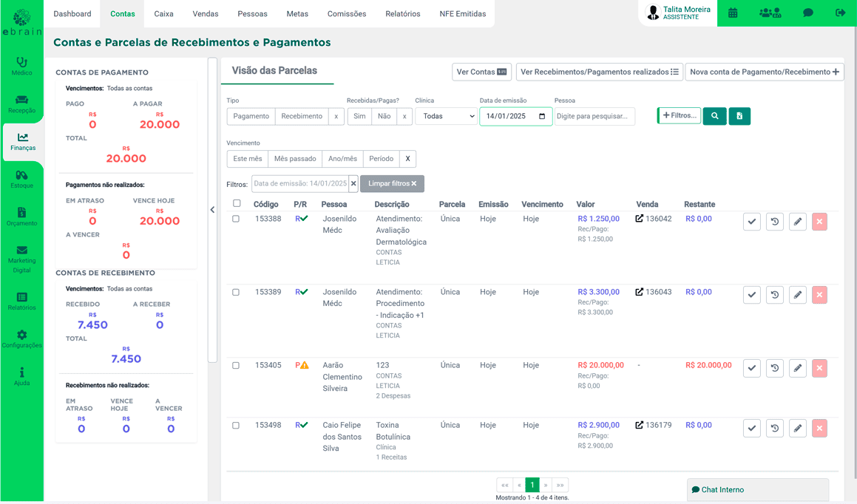Screen dimensions: 857x504
Task: Click the Limpar filtros button
Action: [392, 183]
